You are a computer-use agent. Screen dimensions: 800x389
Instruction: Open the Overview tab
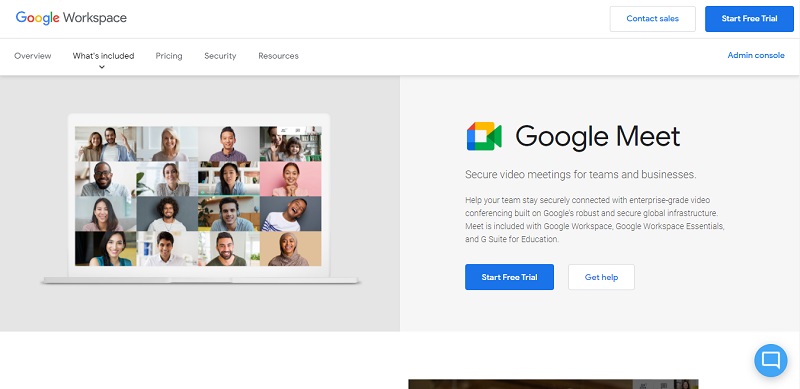coord(33,56)
